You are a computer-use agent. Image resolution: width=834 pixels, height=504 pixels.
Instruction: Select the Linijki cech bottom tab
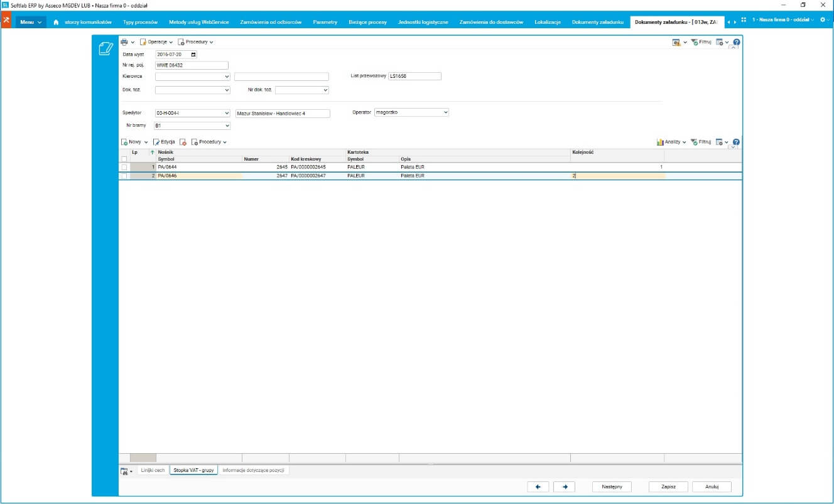click(x=153, y=470)
